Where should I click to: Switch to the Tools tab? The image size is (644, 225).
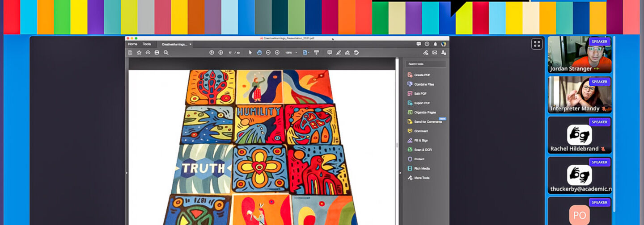click(x=147, y=44)
